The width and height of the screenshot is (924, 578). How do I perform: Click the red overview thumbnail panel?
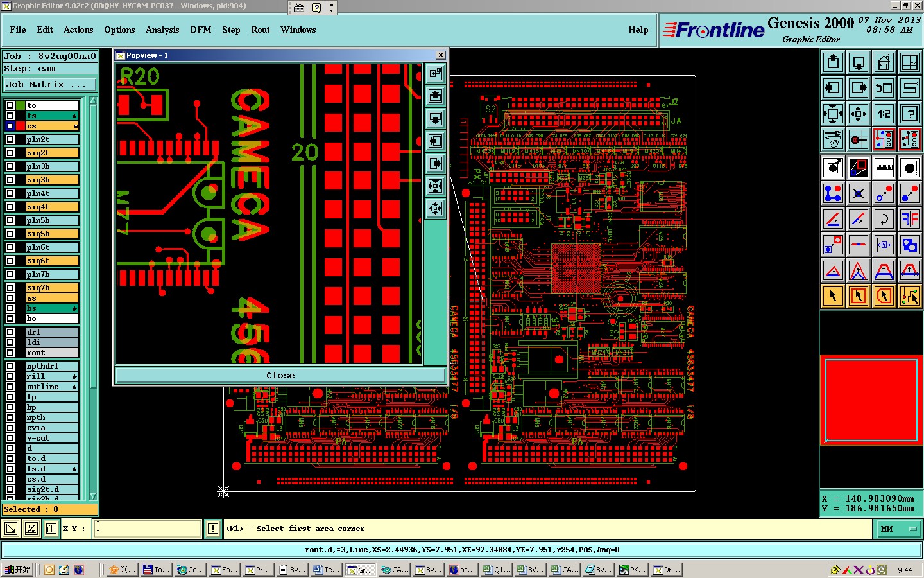pos(871,399)
